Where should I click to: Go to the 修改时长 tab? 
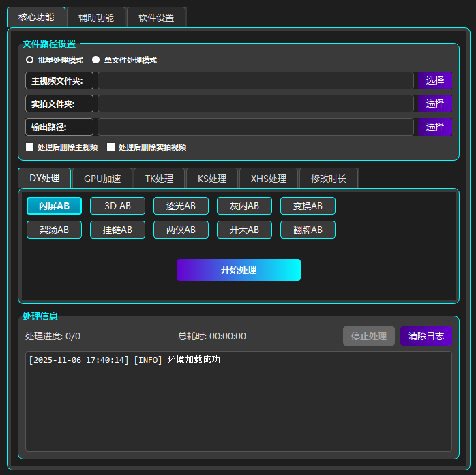click(x=328, y=179)
